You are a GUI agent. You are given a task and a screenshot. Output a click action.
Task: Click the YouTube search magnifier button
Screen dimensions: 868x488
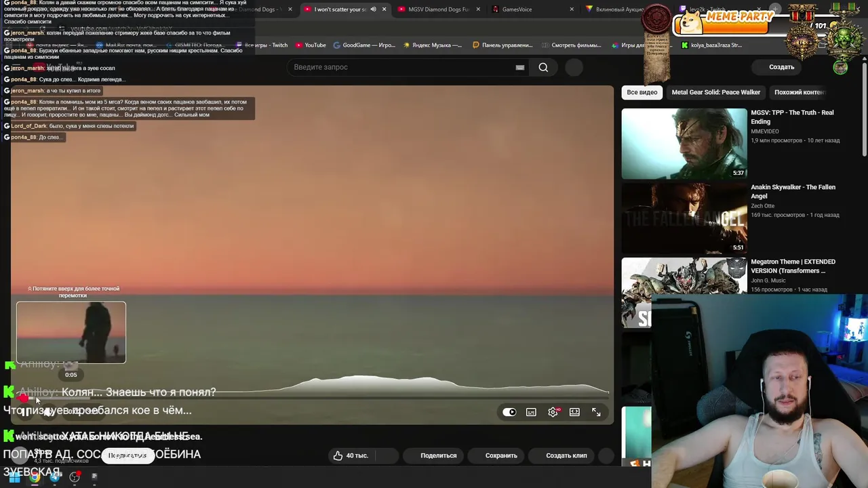point(543,67)
